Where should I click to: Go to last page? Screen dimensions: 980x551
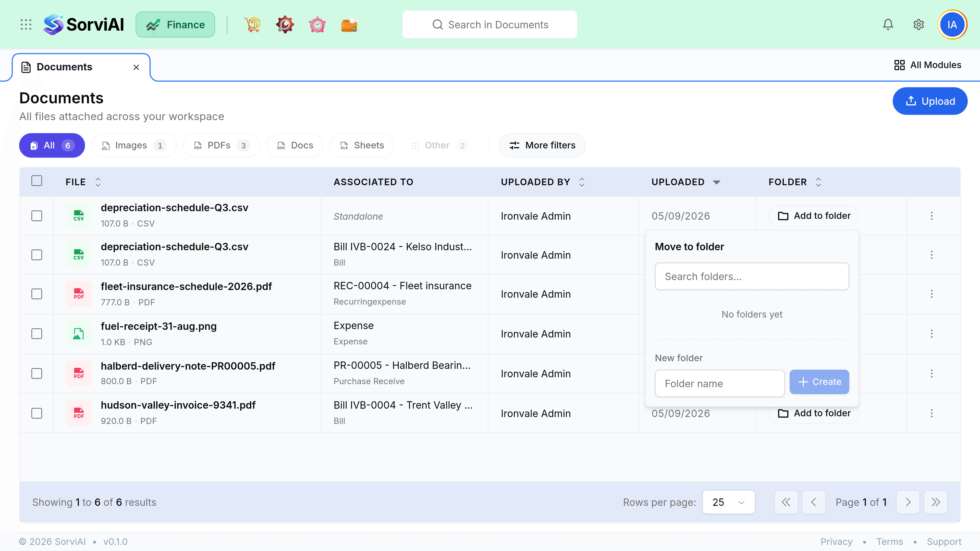936,502
